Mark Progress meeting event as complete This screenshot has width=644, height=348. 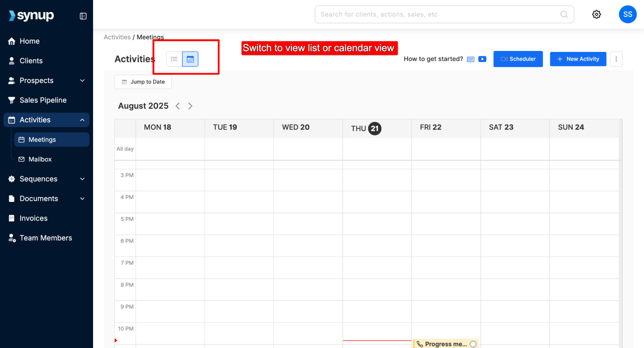coord(473,344)
